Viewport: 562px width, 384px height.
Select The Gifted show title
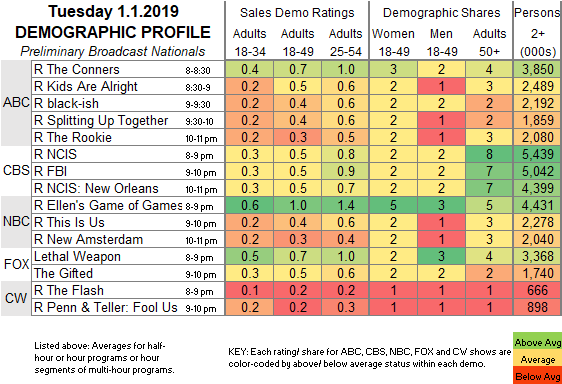(x=63, y=273)
